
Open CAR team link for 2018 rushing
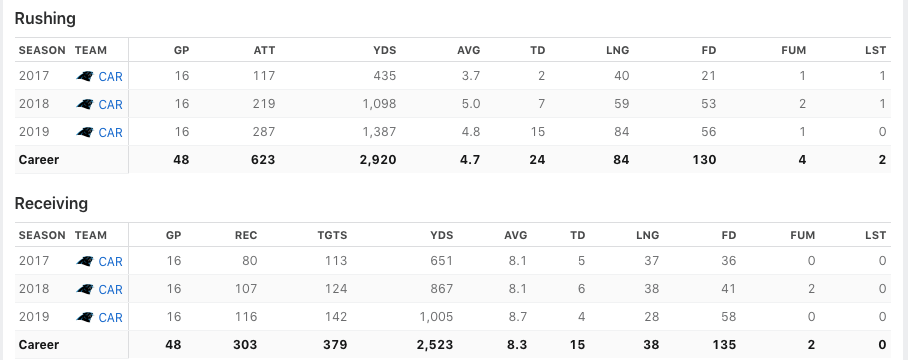pyautogui.click(x=111, y=105)
